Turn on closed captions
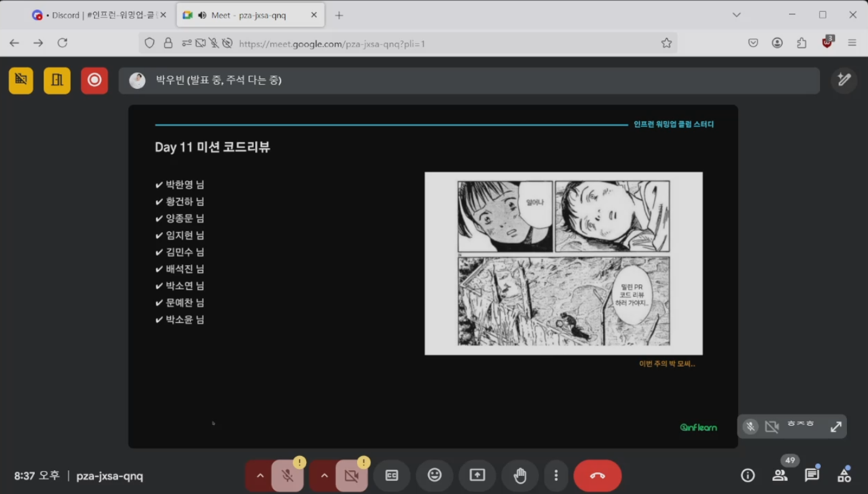 (x=391, y=476)
